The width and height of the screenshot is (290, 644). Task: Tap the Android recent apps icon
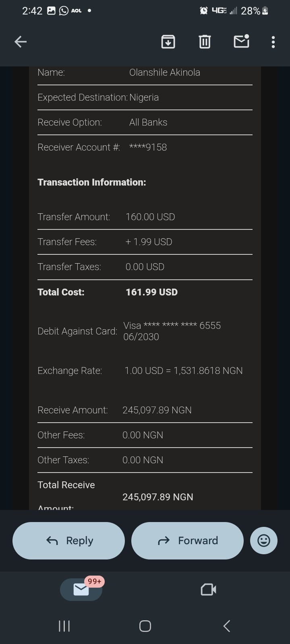(64, 626)
